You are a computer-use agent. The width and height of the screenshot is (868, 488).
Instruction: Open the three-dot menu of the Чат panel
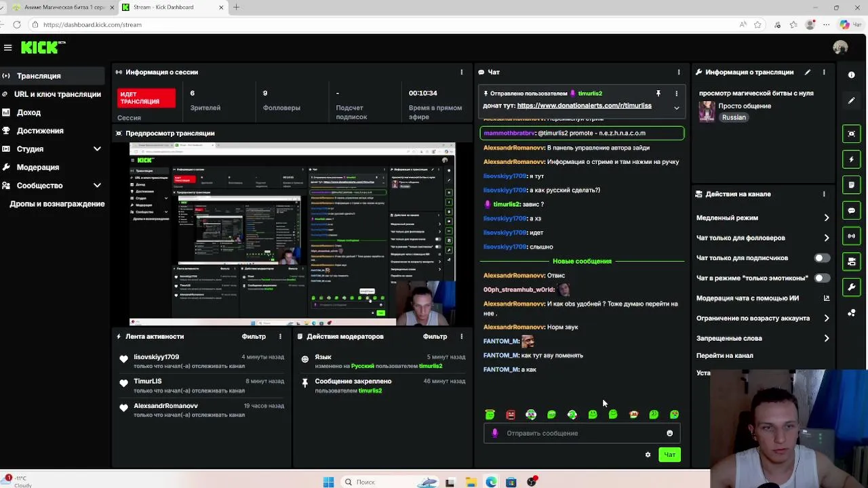point(678,72)
